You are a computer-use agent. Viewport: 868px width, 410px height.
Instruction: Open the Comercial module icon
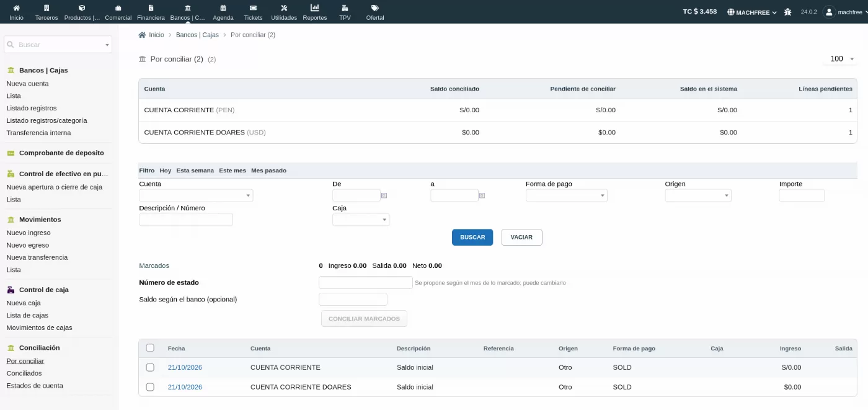click(x=118, y=8)
